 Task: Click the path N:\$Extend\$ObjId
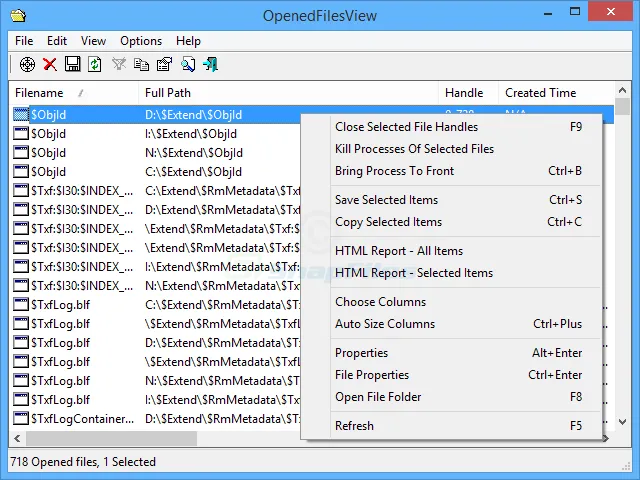[194, 153]
